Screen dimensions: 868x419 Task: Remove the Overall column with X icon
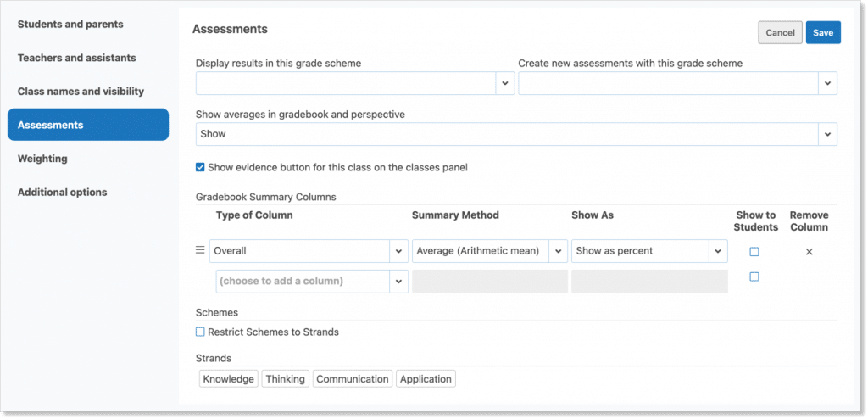pos(809,252)
